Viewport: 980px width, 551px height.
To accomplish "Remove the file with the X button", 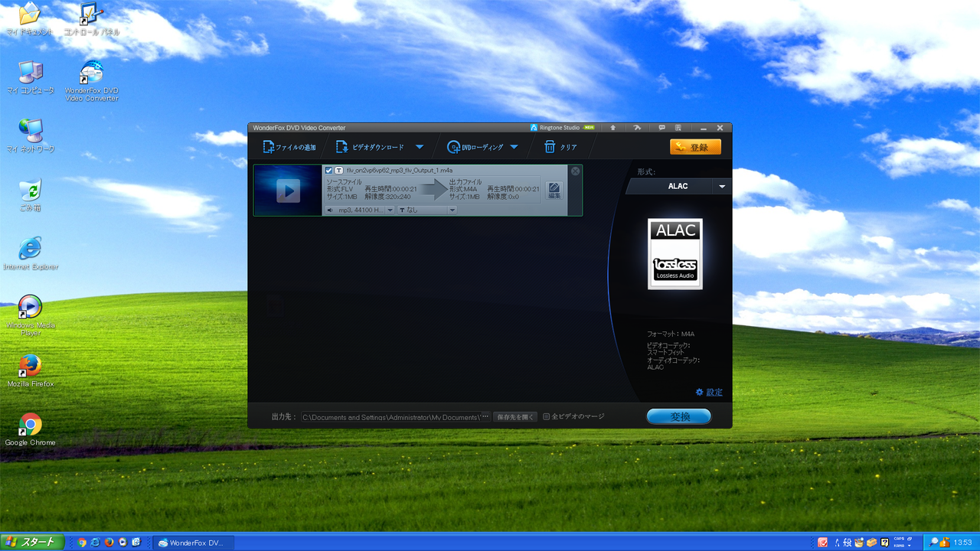I will [576, 171].
